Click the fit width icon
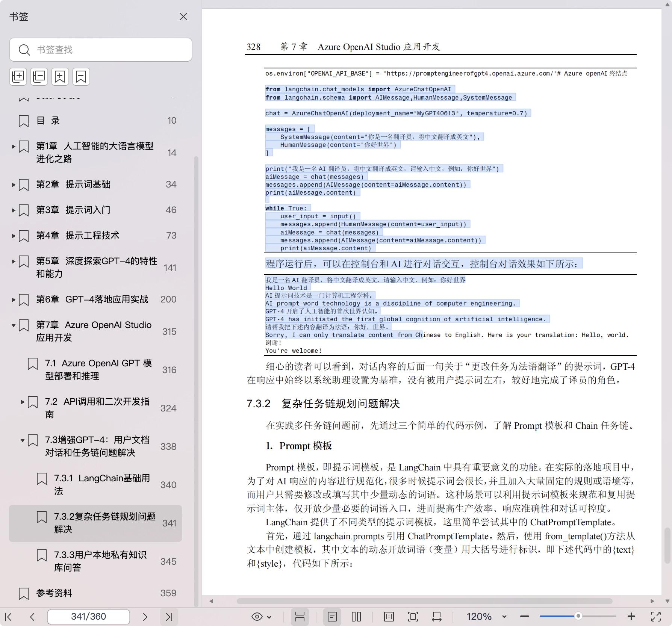The width and height of the screenshot is (672, 626). pyautogui.click(x=437, y=617)
